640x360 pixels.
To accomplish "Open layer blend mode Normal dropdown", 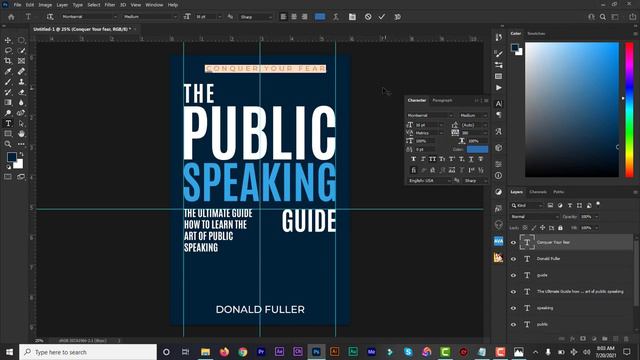I will [x=534, y=217].
